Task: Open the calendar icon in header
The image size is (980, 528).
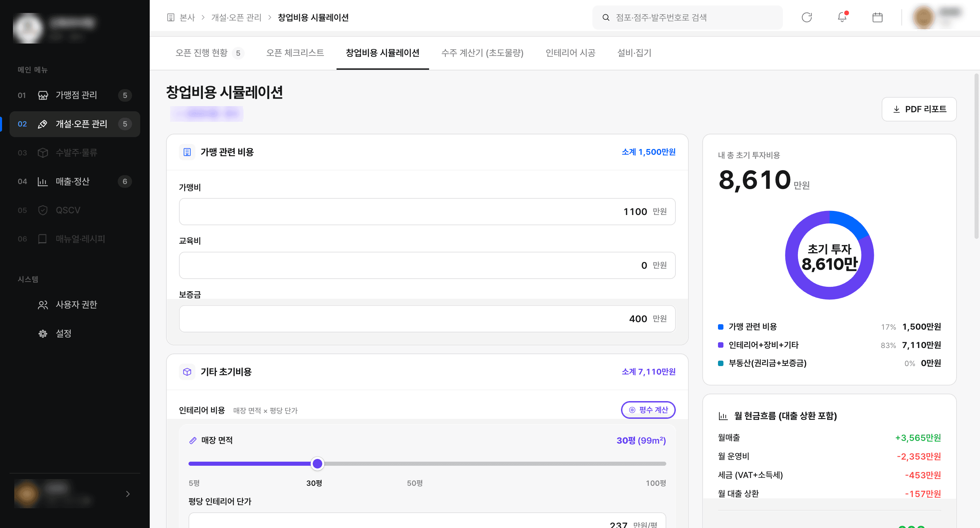Action: 877,17
